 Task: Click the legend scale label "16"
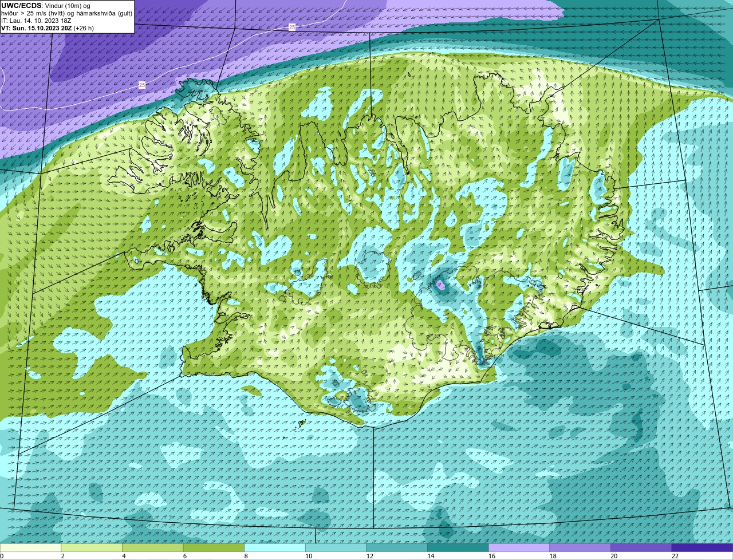tap(492, 556)
